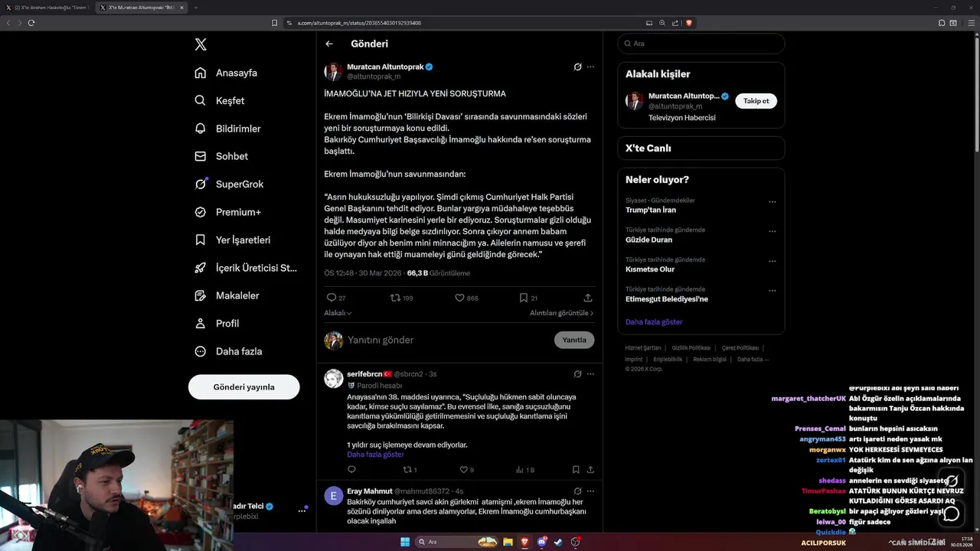Open more options on serifebrcn's reply
The height and width of the screenshot is (551, 980).
pyautogui.click(x=590, y=373)
